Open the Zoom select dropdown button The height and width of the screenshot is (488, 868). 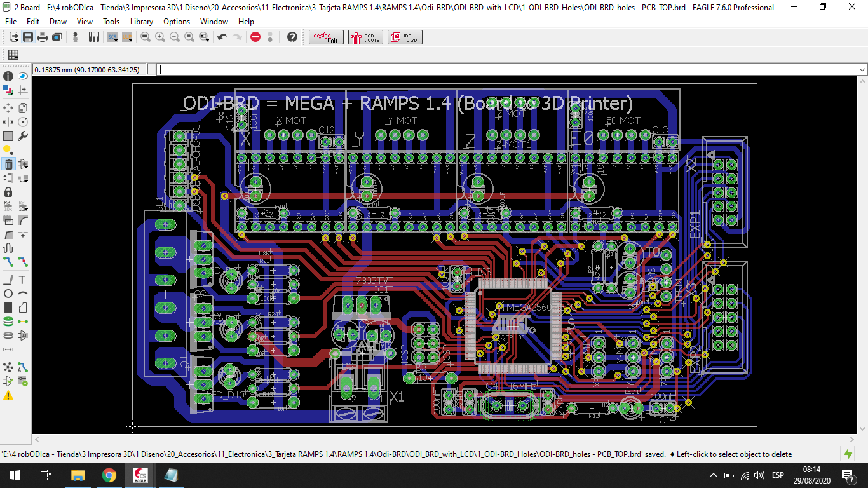(204, 37)
